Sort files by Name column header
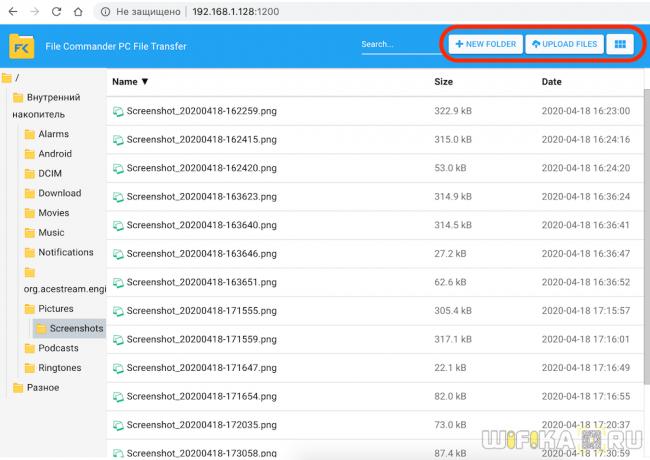The height and width of the screenshot is (460, 650). [x=129, y=82]
